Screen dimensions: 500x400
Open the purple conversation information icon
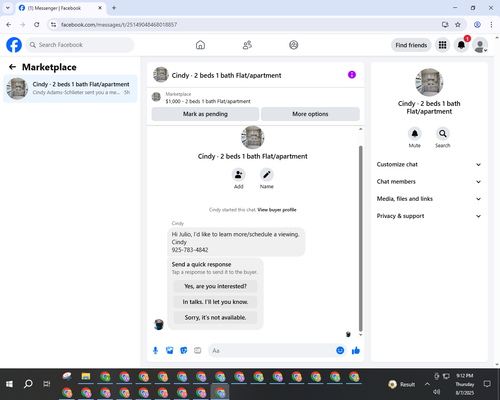[x=352, y=75]
